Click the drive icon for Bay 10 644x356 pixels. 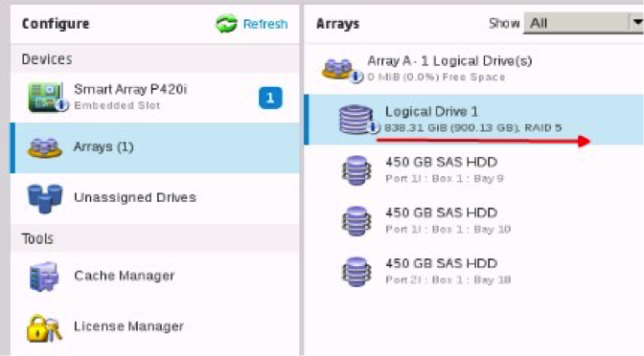point(356,221)
